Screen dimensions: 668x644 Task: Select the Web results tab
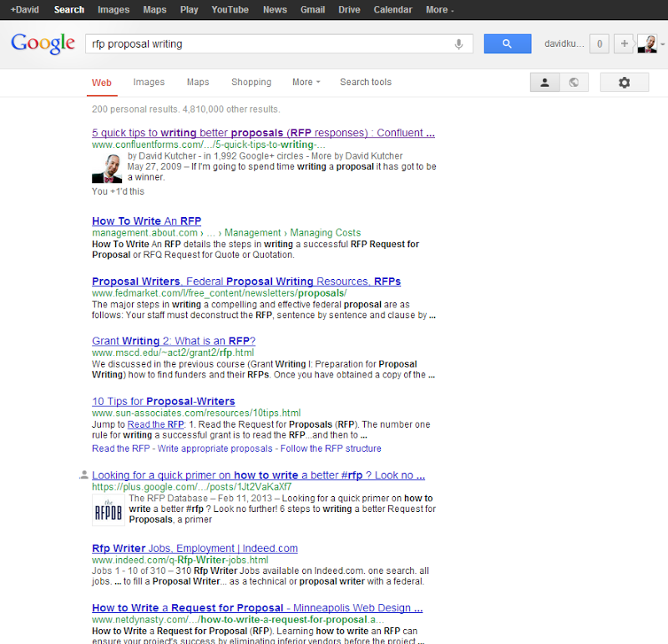(x=101, y=83)
